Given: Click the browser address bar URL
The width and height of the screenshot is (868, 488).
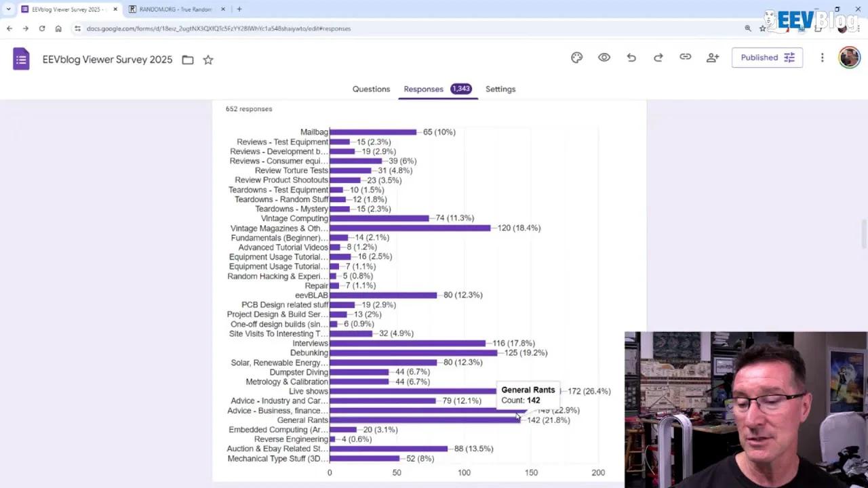Looking at the screenshot, I should click(x=218, y=28).
